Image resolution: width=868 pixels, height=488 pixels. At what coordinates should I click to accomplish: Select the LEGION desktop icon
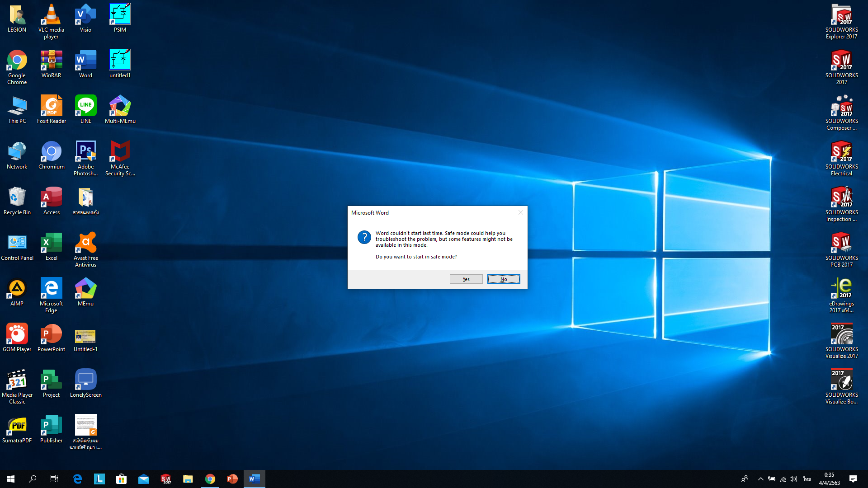tap(17, 19)
